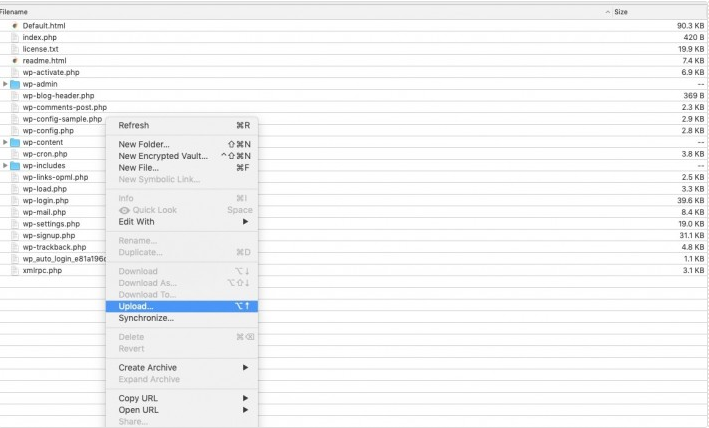
Task: Click the 19.9 KB size of license.txt
Action: click(691, 49)
